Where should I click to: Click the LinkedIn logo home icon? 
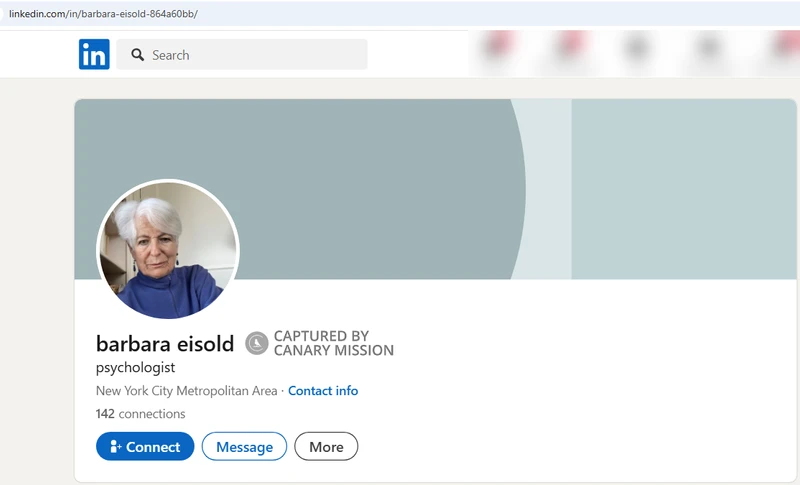(94, 54)
